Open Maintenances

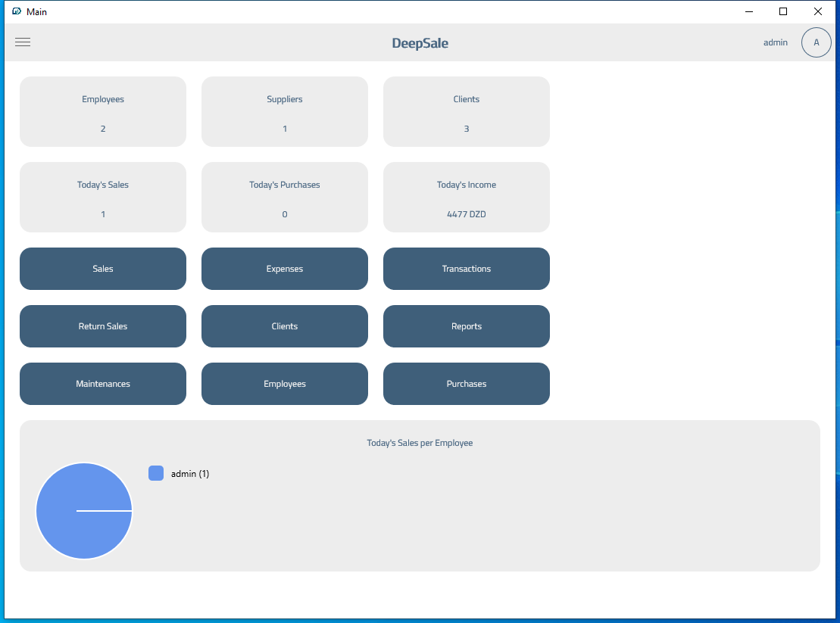(103, 384)
